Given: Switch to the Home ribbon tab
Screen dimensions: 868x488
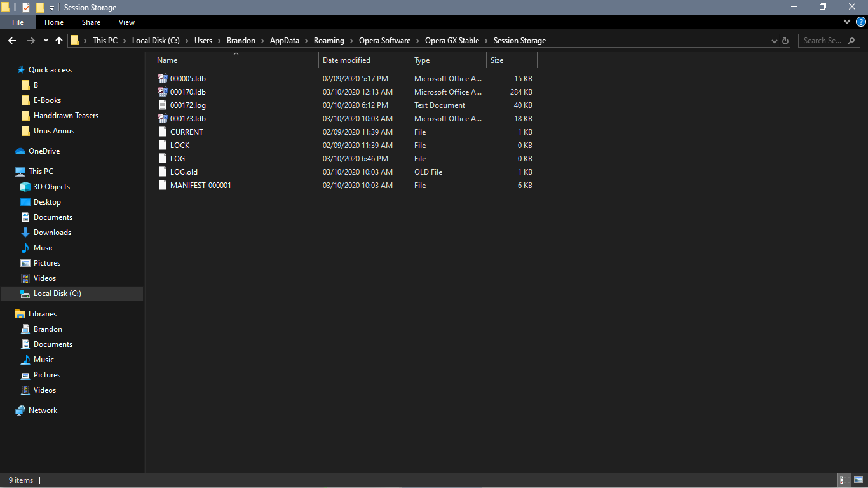Looking at the screenshot, I should pyautogui.click(x=54, y=22).
